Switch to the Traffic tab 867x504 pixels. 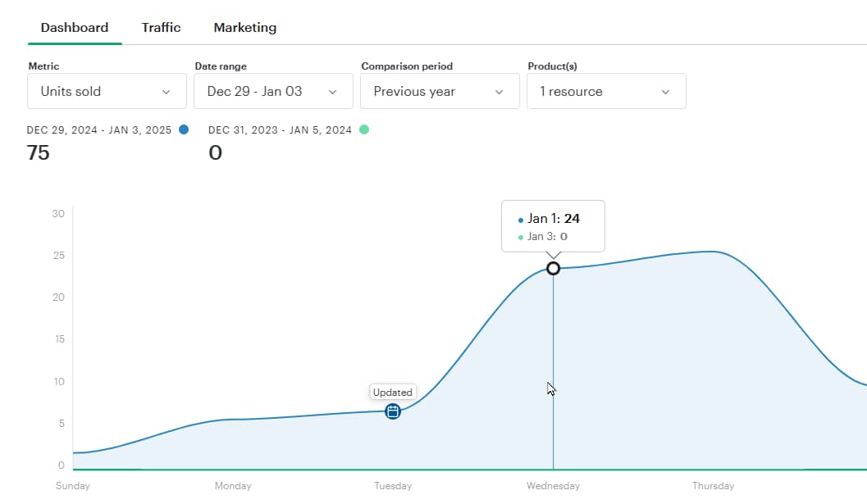(x=161, y=27)
